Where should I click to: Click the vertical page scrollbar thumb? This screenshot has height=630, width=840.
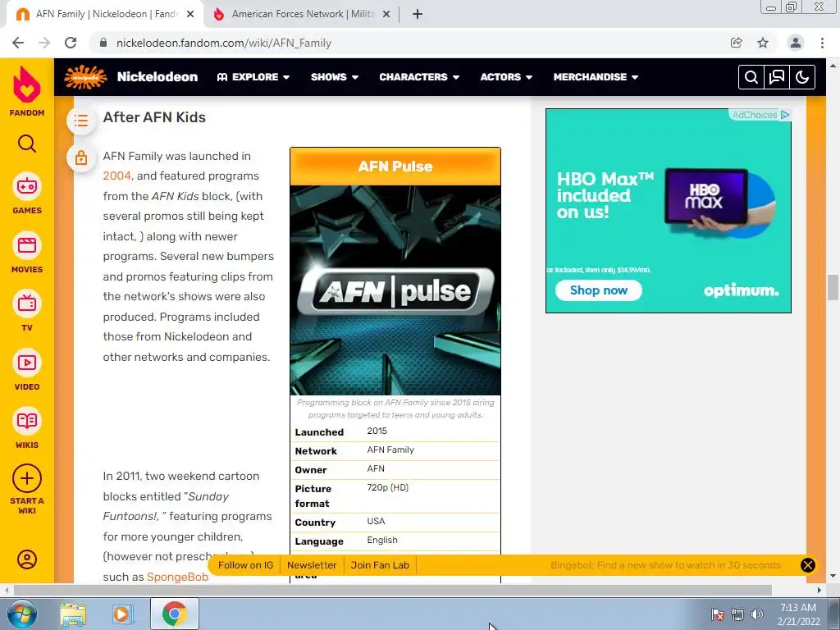[x=833, y=287]
